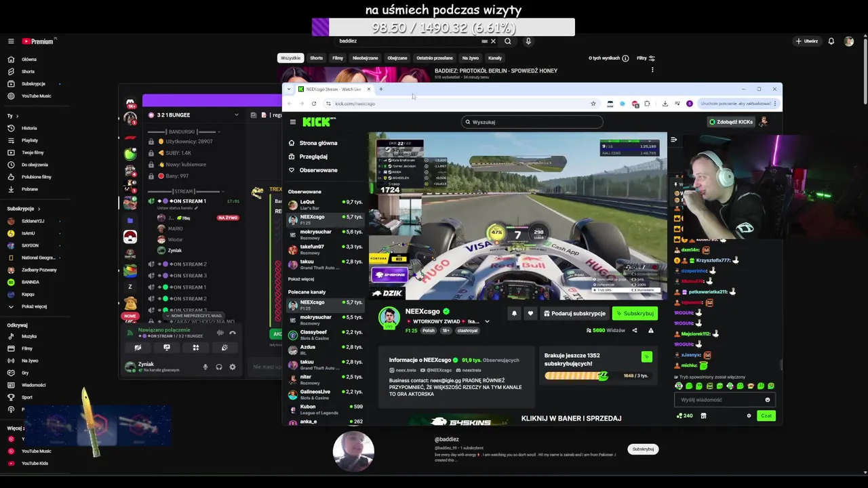
Task: Go to Strona główna on Kick
Action: 319,143
